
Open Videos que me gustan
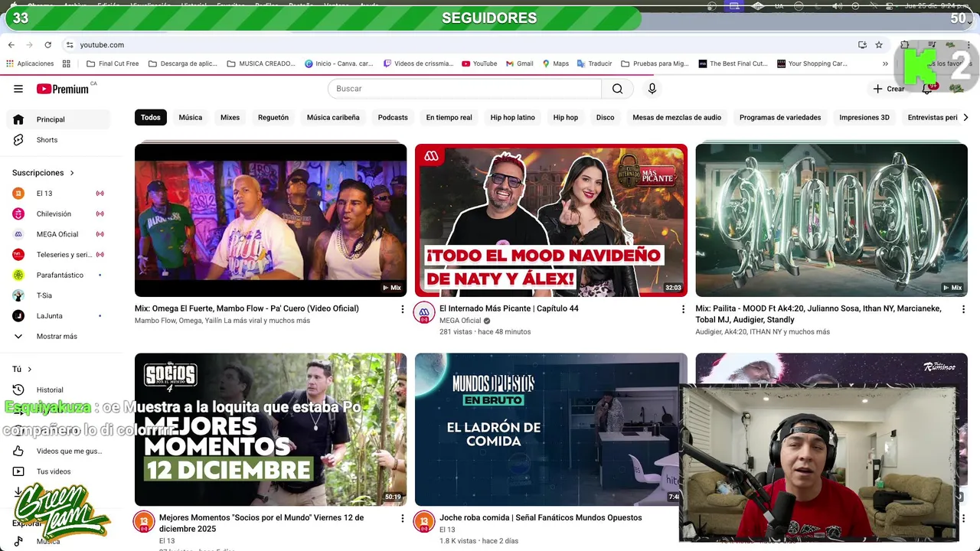58,452
